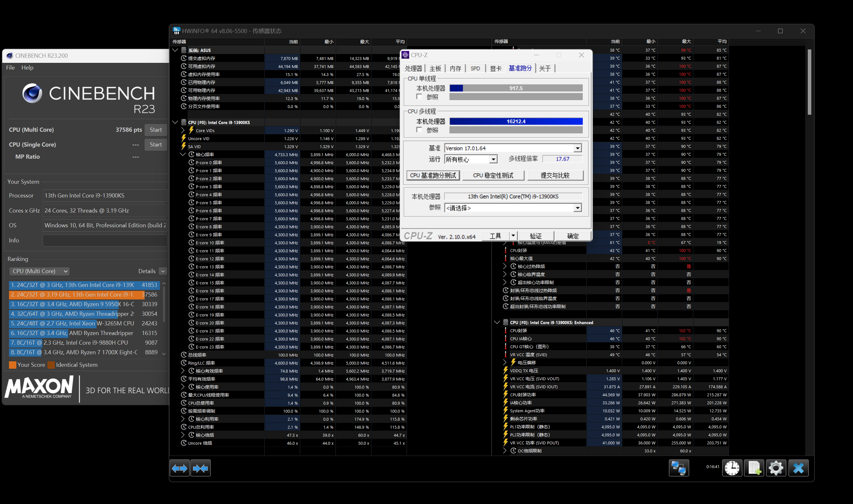Switch to the 内存 tab in CPU-Z
Image resolution: width=853 pixels, height=504 pixels.
[x=456, y=69]
